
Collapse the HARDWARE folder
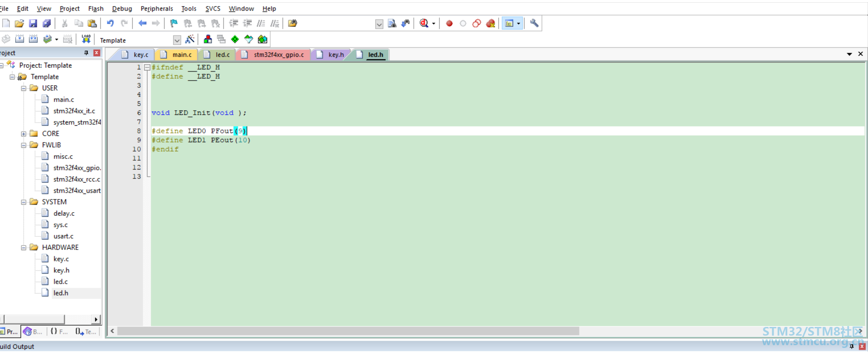click(x=24, y=248)
